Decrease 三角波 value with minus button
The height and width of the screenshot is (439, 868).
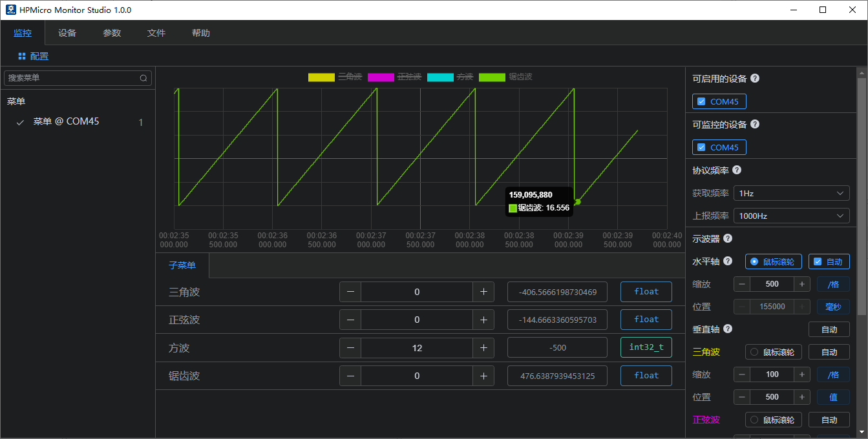point(350,292)
